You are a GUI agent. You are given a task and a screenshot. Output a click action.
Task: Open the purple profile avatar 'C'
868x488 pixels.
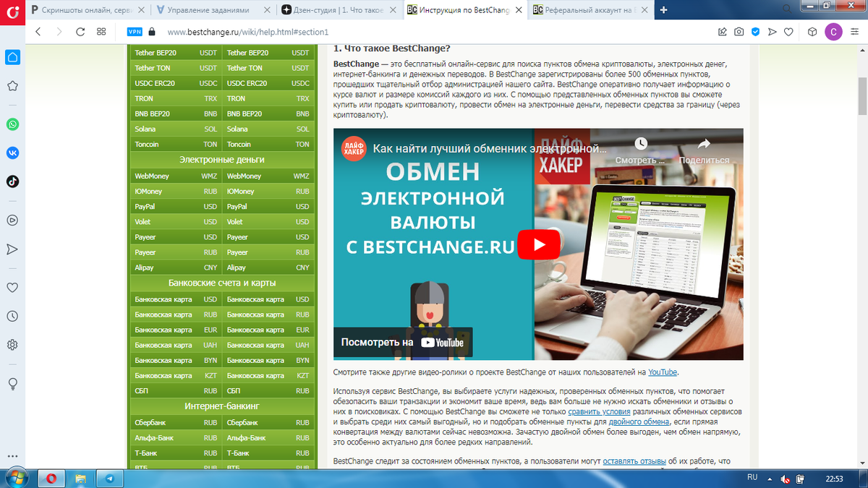[833, 32]
